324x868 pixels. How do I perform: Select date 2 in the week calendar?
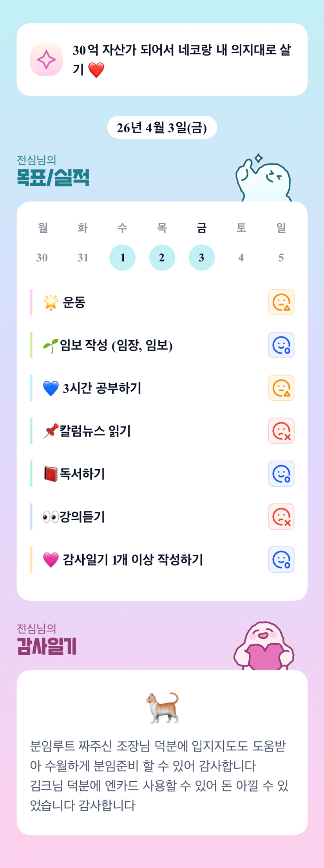162,258
